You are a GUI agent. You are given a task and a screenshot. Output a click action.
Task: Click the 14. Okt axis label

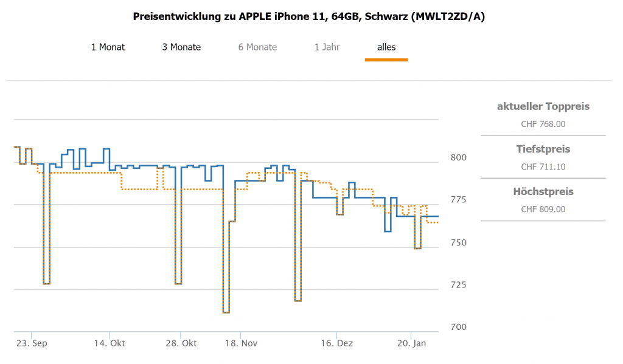pyautogui.click(x=110, y=343)
